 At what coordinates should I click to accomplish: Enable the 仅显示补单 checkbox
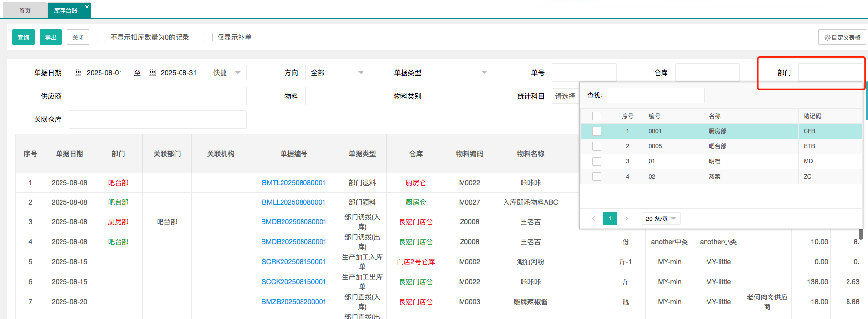click(x=208, y=37)
